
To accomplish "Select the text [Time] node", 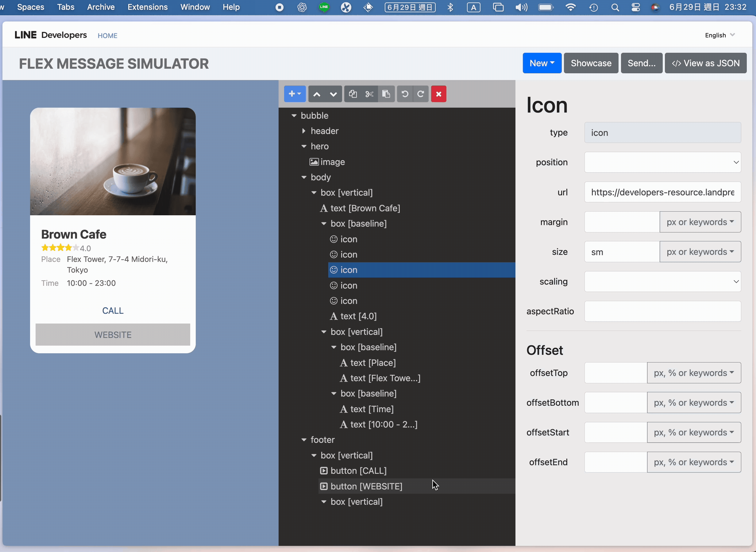I will click(367, 409).
